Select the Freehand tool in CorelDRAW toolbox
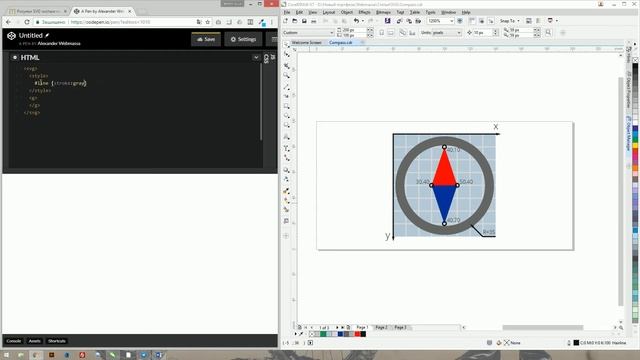This screenshot has height=360, width=640. pyautogui.click(x=287, y=87)
